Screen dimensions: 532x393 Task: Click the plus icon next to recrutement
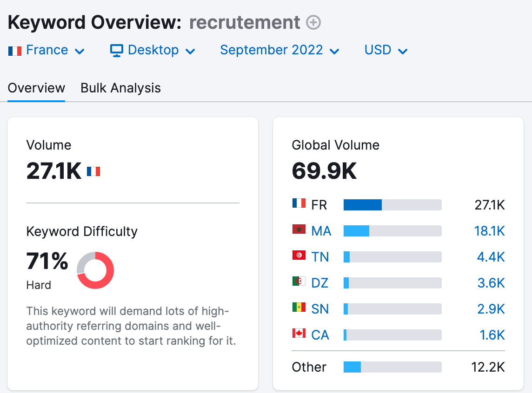pyautogui.click(x=314, y=22)
